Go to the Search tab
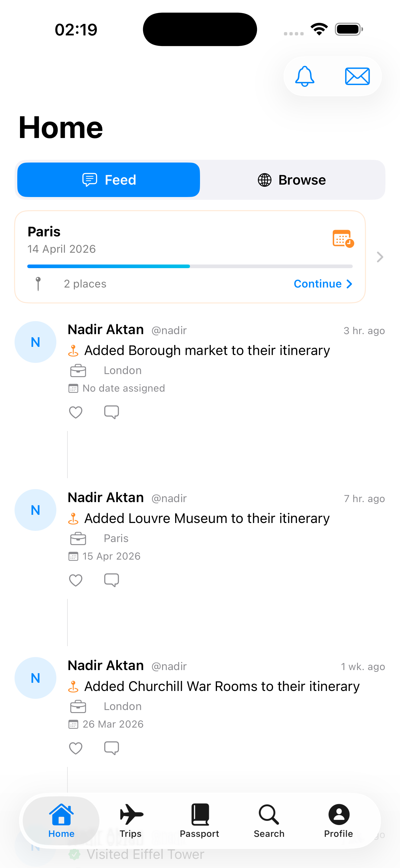The height and width of the screenshot is (868, 400). [269, 820]
